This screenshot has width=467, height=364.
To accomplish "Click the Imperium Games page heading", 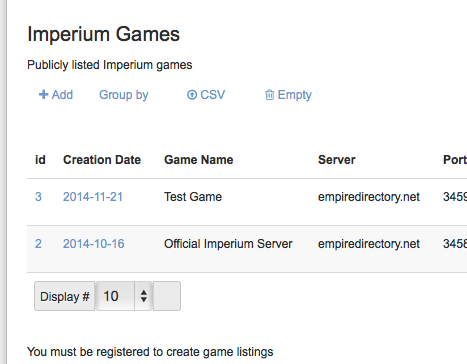I will pyautogui.click(x=104, y=34).
